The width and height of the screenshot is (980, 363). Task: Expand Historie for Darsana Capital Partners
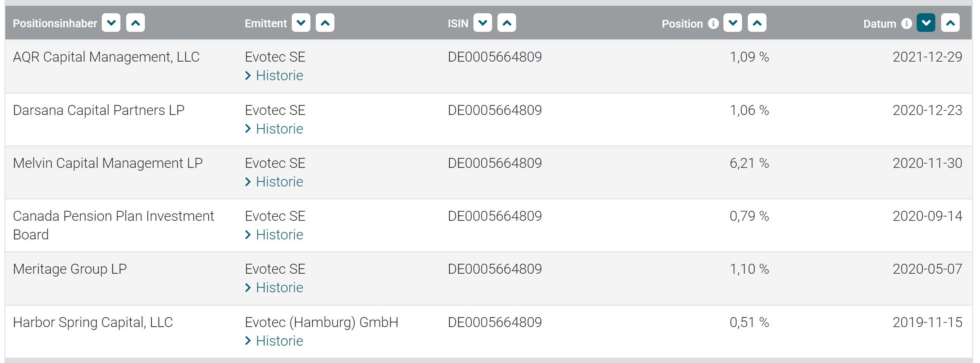click(279, 129)
